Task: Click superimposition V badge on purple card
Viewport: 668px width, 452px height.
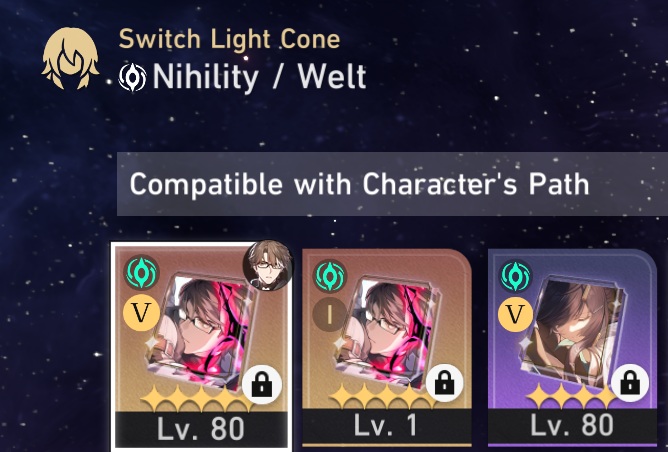Action: (x=515, y=315)
